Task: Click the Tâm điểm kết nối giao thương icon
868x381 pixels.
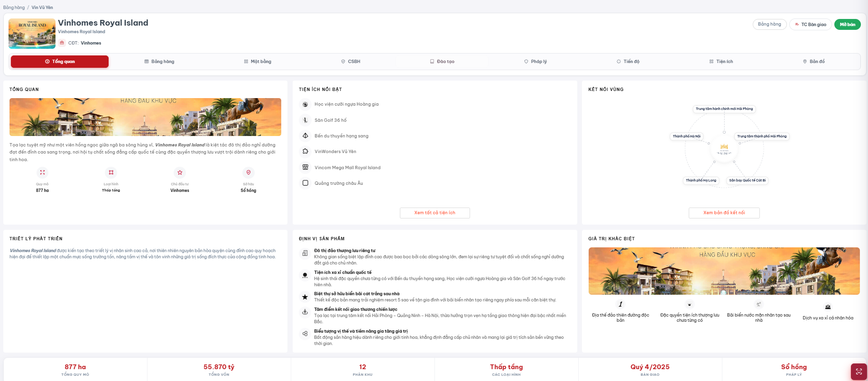Action: coord(305,312)
